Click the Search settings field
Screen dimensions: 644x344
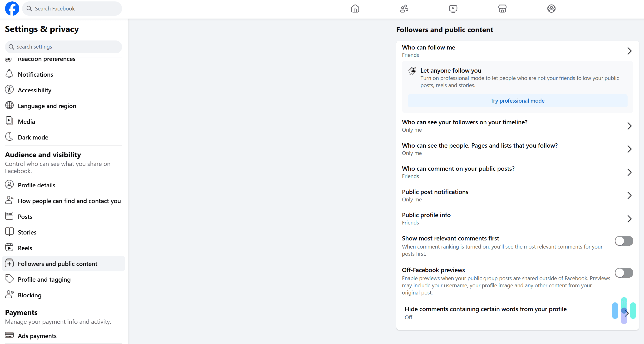(63, 47)
